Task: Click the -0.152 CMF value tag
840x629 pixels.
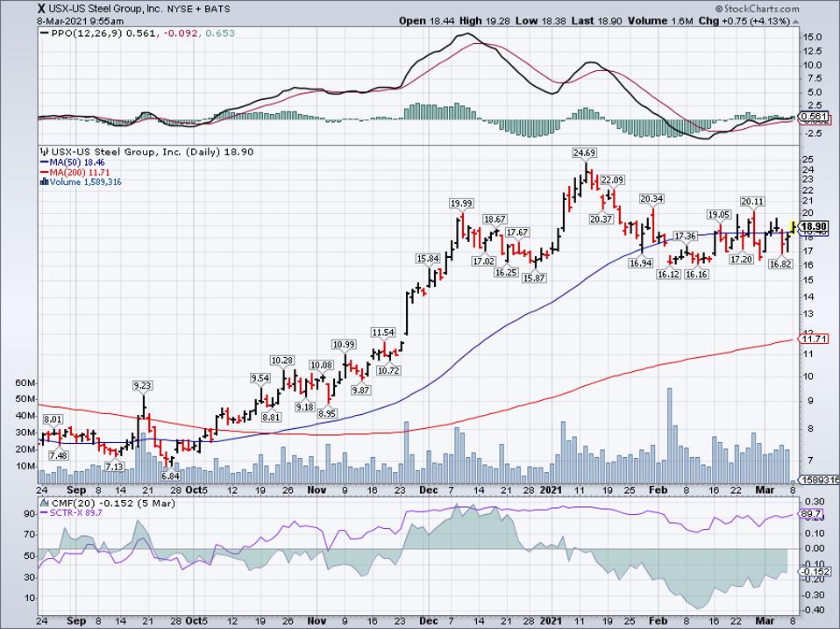Action: pyautogui.click(x=815, y=572)
